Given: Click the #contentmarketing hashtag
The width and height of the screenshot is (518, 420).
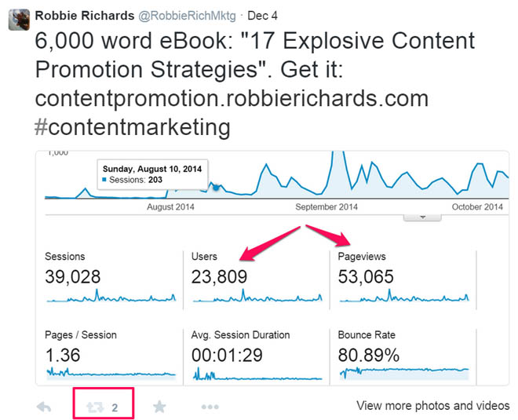Looking at the screenshot, I should pos(133,126).
